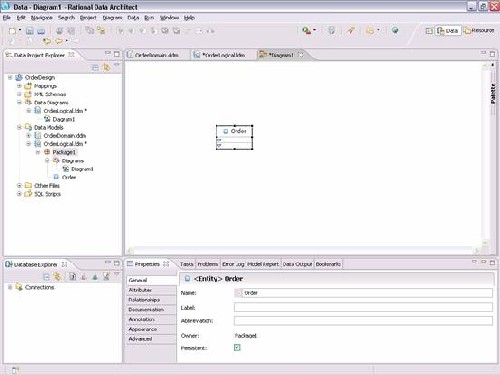Image resolution: width=500 pixels, height=375 pixels.
Task: Open the Attributes properties section
Action: (151, 290)
